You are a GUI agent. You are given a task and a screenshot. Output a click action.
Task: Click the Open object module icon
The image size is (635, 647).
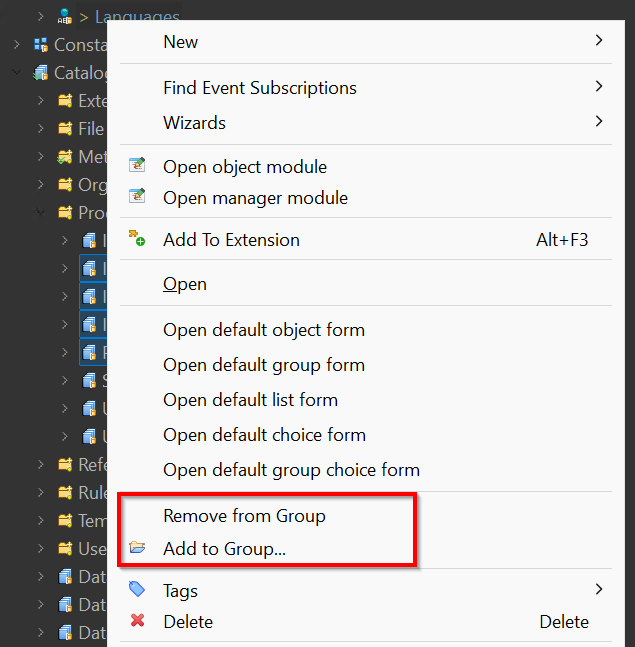click(x=137, y=164)
